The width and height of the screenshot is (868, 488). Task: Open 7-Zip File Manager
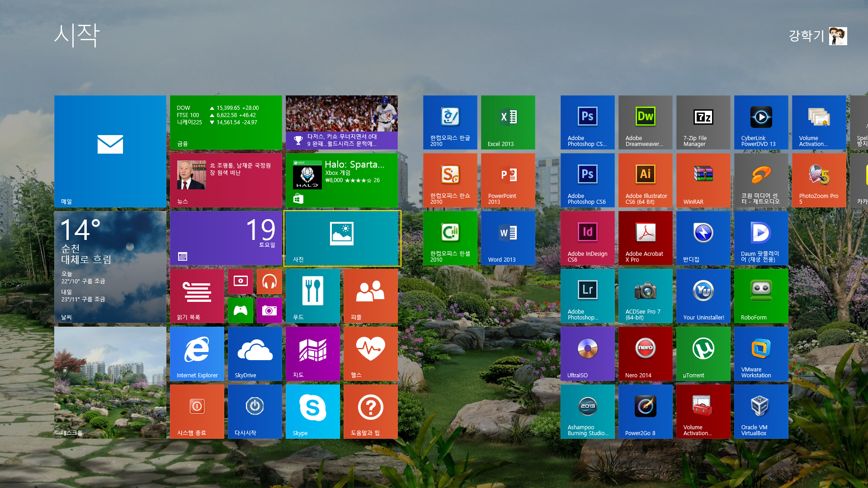click(x=703, y=122)
